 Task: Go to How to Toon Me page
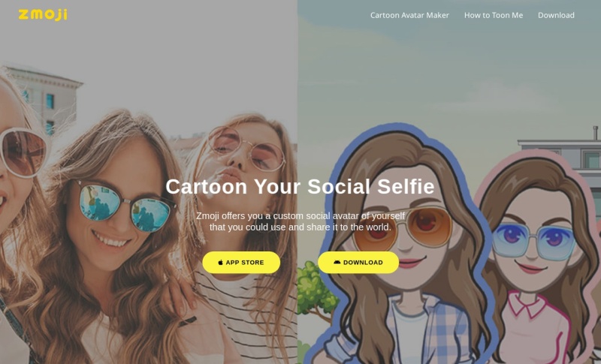pyautogui.click(x=494, y=15)
